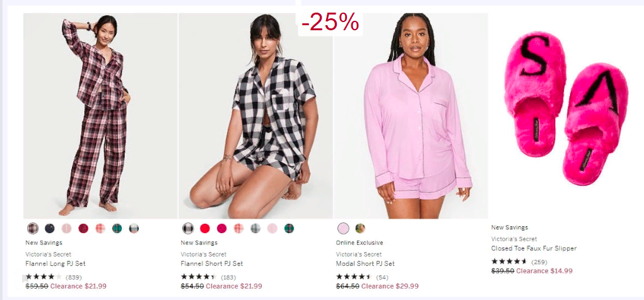Select dark green plaid swatch for Short PJ Set
This screenshot has width=644, height=300.
pos(289,228)
